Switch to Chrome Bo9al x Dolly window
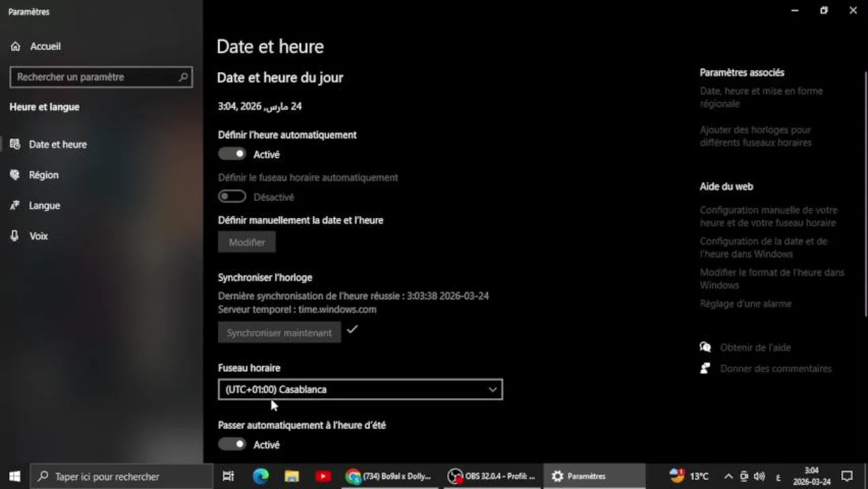Image resolution: width=868 pixels, height=489 pixels. [390, 476]
